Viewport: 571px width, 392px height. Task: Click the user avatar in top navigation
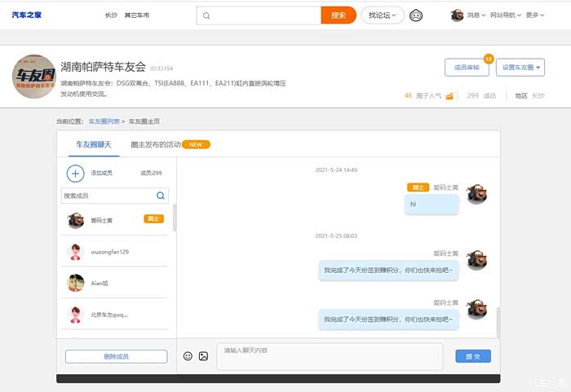pyautogui.click(x=457, y=15)
